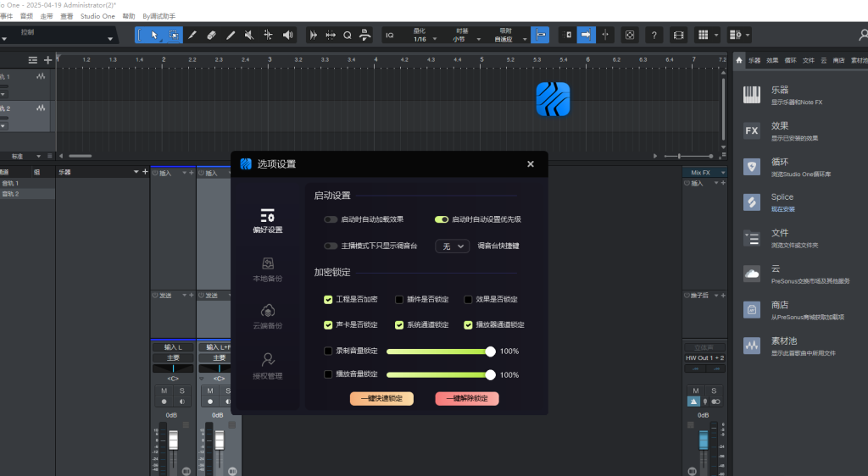Uncheck 播放器通道锁定 checkbox
This screenshot has height=476, width=868.
468,325
